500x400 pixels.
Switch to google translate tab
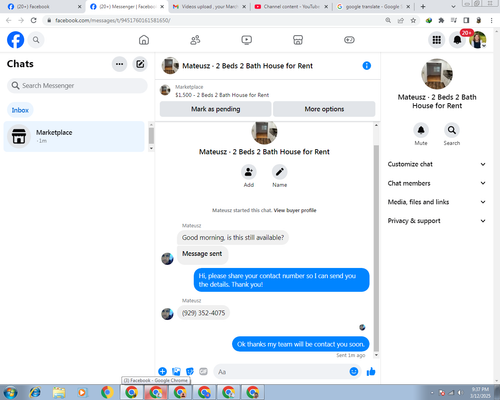point(373,7)
